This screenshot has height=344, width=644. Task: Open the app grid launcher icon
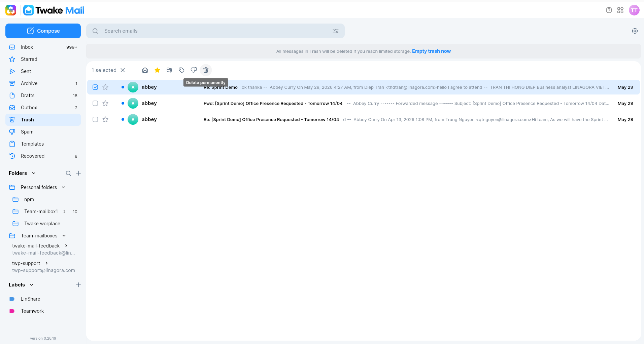[x=620, y=10]
